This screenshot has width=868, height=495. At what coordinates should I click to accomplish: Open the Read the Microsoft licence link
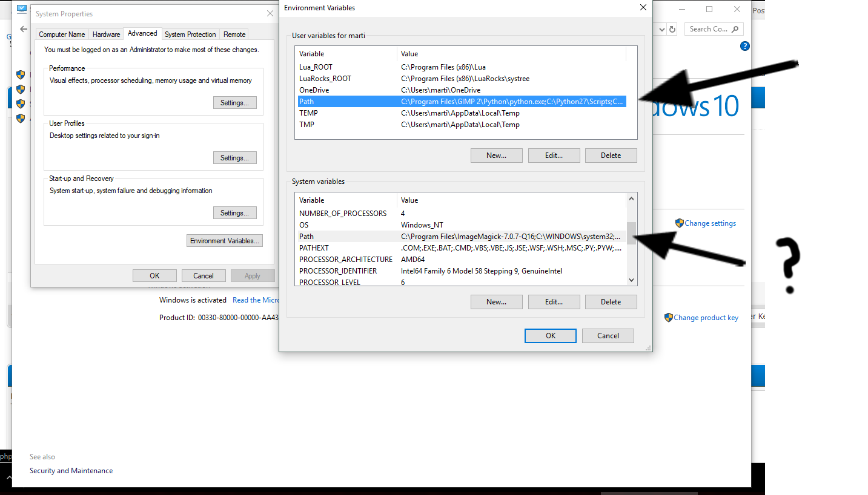click(256, 300)
